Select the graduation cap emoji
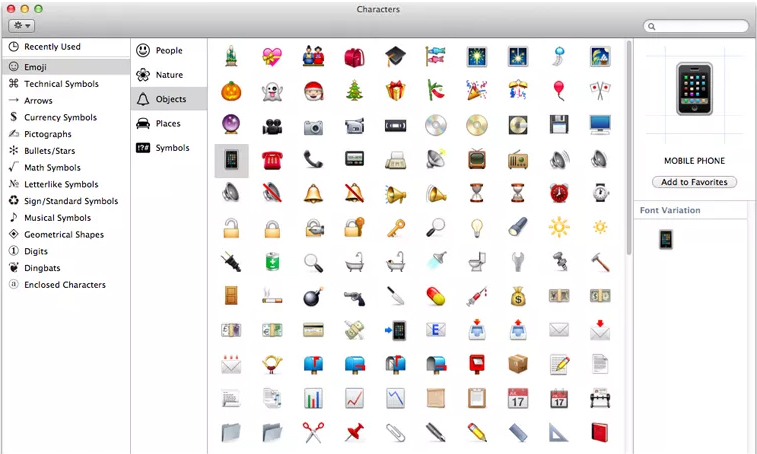Image resolution: width=757 pixels, height=454 pixels. coord(395,57)
